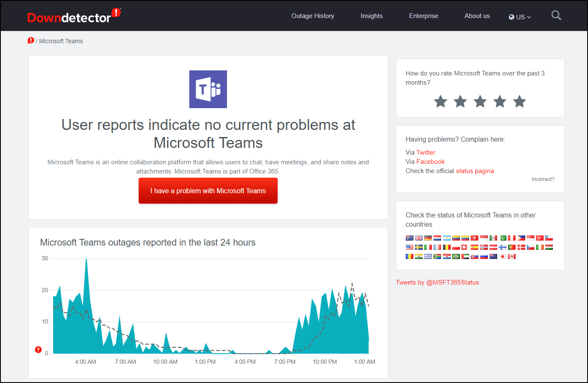The height and width of the screenshot is (383, 588).
Task: Select the Philippines flag
Action: pos(521,238)
